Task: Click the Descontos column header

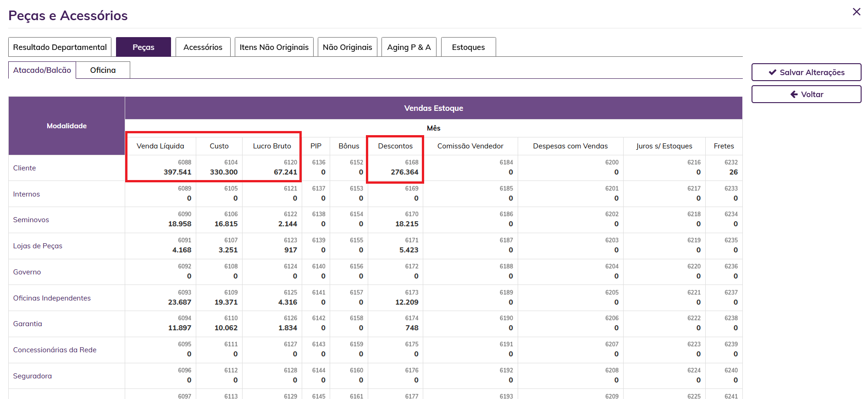Action: coord(395,146)
